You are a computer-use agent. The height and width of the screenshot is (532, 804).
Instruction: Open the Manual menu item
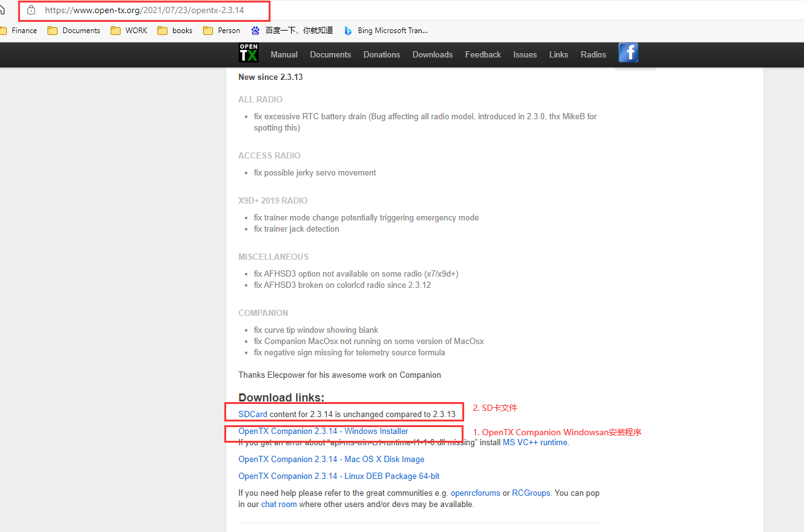(284, 54)
